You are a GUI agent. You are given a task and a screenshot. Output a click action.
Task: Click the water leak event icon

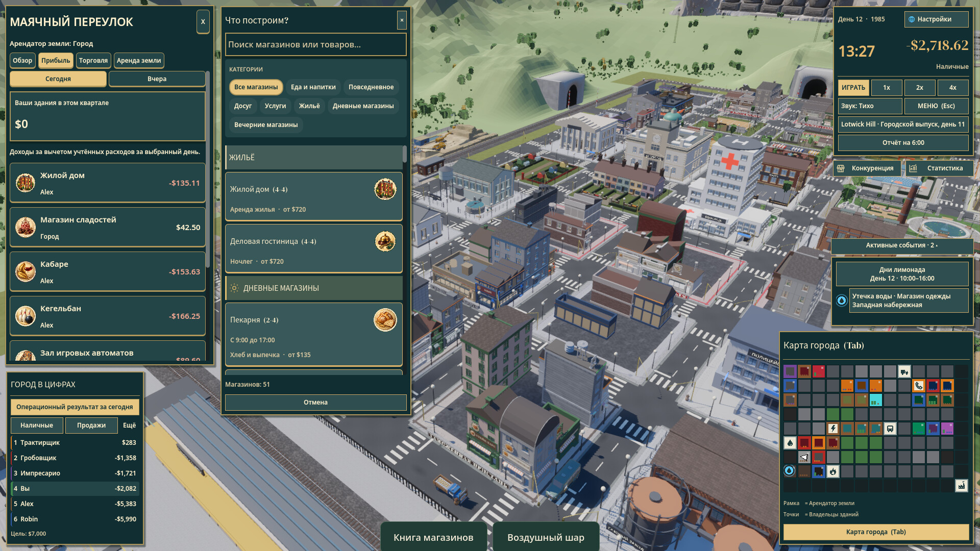(842, 300)
